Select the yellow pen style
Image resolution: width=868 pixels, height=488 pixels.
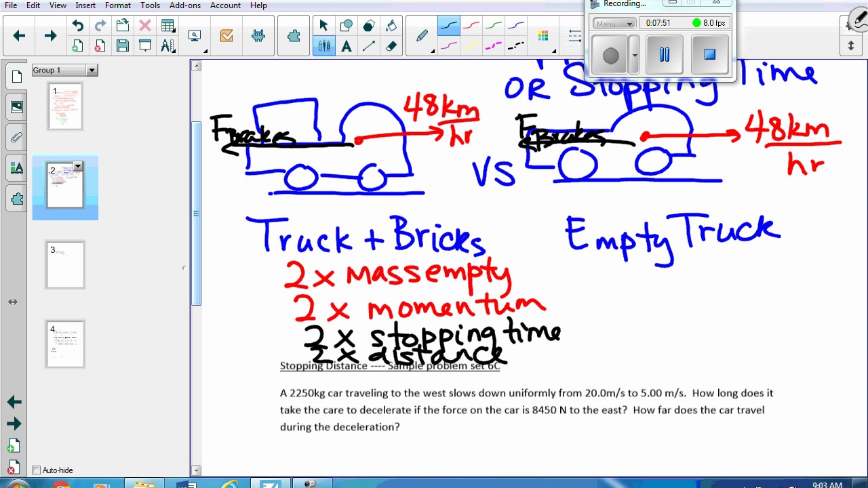[x=471, y=46]
